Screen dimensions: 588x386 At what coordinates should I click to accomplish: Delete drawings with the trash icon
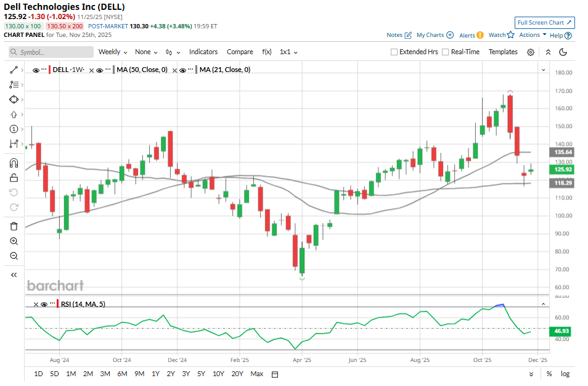[14, 226]
